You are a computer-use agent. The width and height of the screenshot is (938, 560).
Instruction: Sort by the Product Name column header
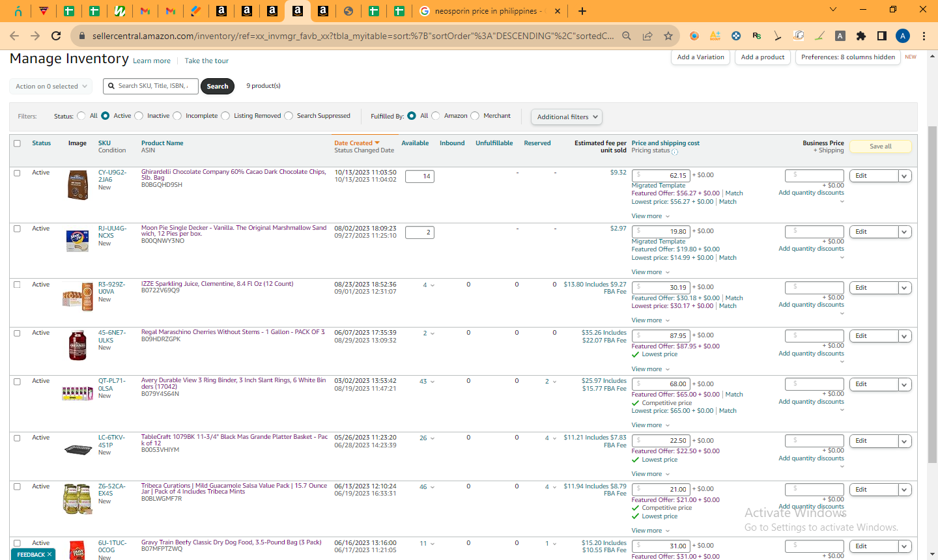(x=162, y=143)
